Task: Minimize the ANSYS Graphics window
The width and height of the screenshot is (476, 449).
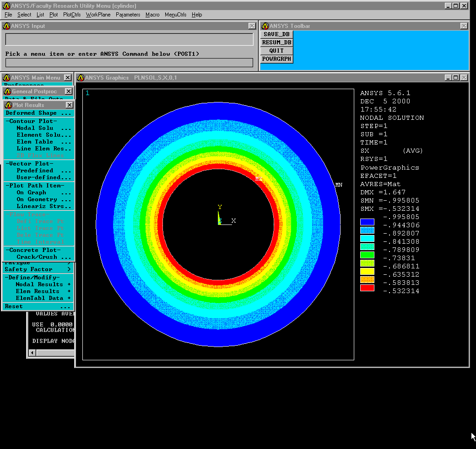Action: point(449,78)
